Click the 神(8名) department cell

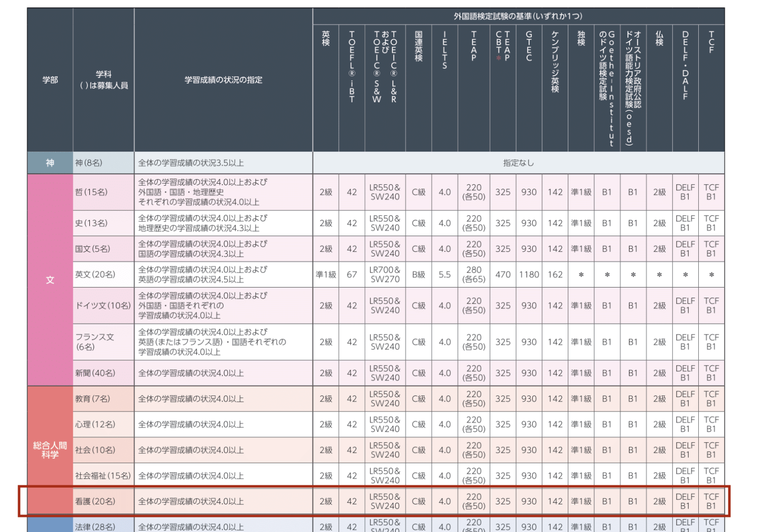[103, 163]
